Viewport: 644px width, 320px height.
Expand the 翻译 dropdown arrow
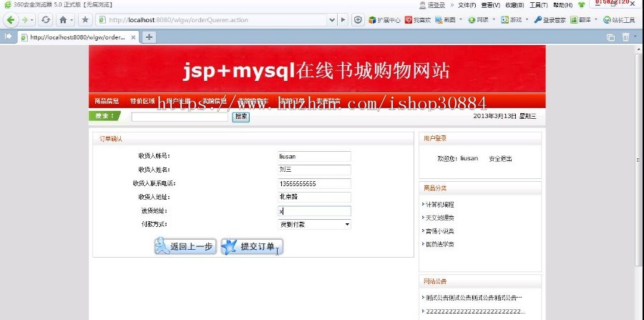[595, 19]
